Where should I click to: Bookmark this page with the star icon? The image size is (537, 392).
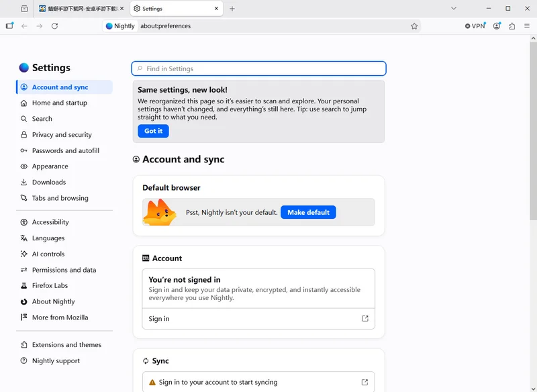click(x=414, y=26)
